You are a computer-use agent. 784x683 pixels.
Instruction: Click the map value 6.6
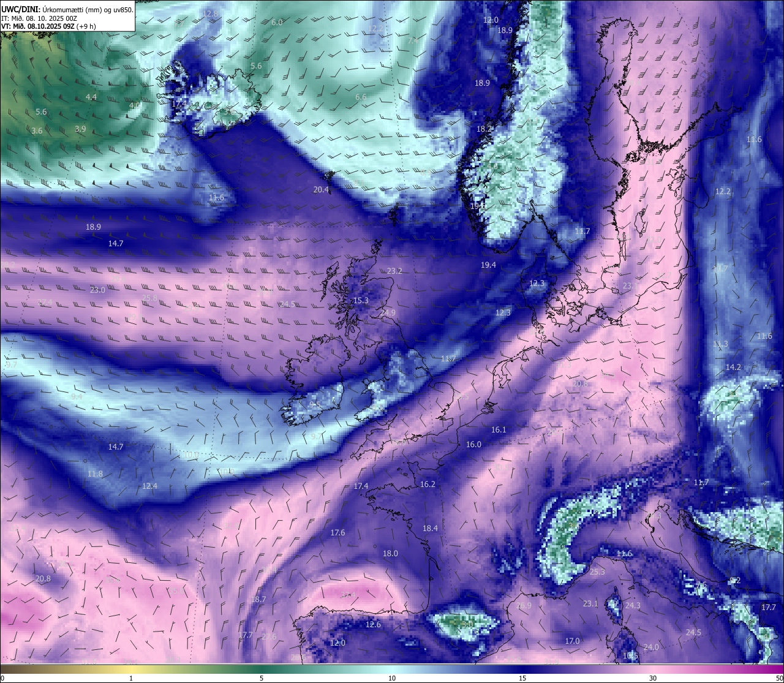[361, 97]
